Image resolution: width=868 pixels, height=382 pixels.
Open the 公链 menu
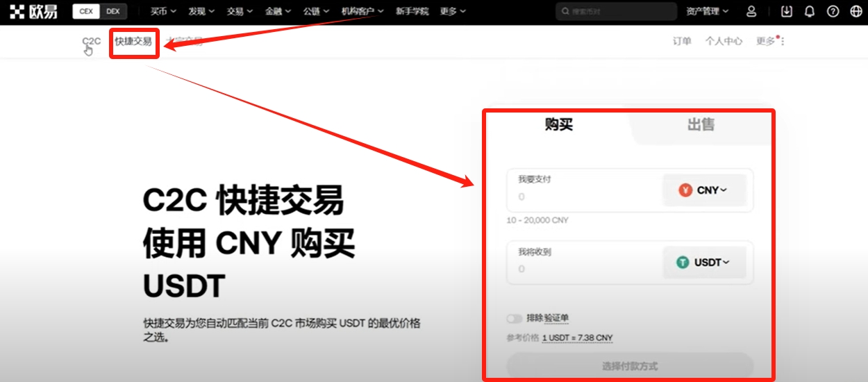[316, 11]
